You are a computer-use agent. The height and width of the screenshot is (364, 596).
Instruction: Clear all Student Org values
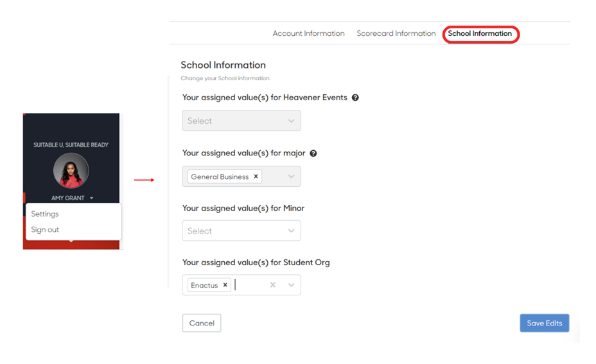pyautogui.click(x=272, y=285)
